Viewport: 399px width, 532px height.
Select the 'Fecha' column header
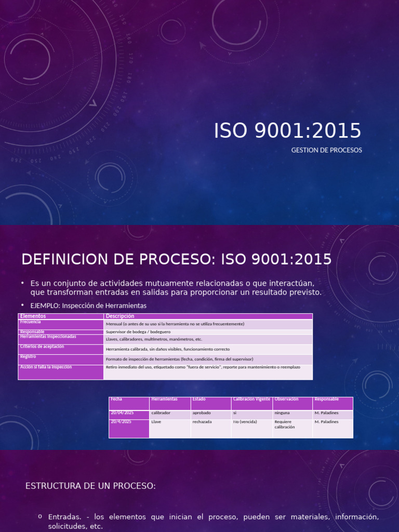tap(129, 404)
